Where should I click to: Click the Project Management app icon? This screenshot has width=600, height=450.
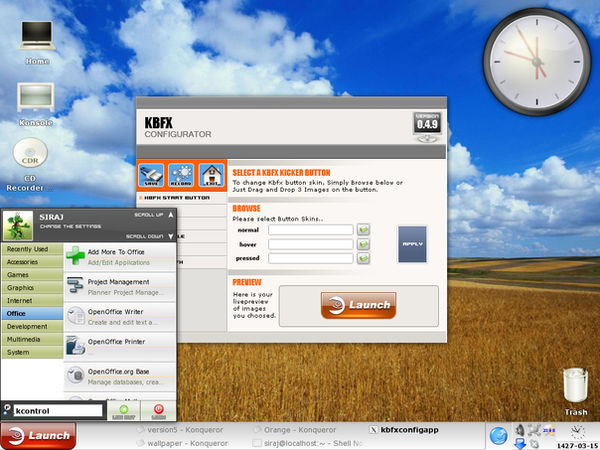tap(75, 286)
